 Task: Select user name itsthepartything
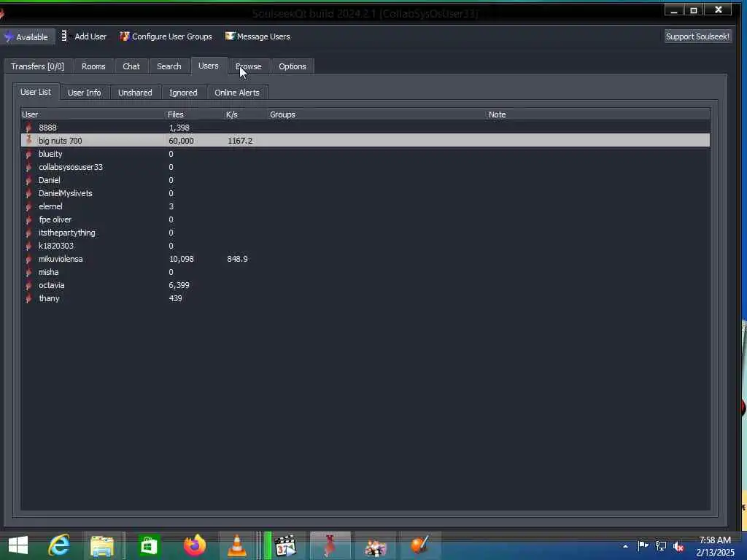[x=66, y=233]
